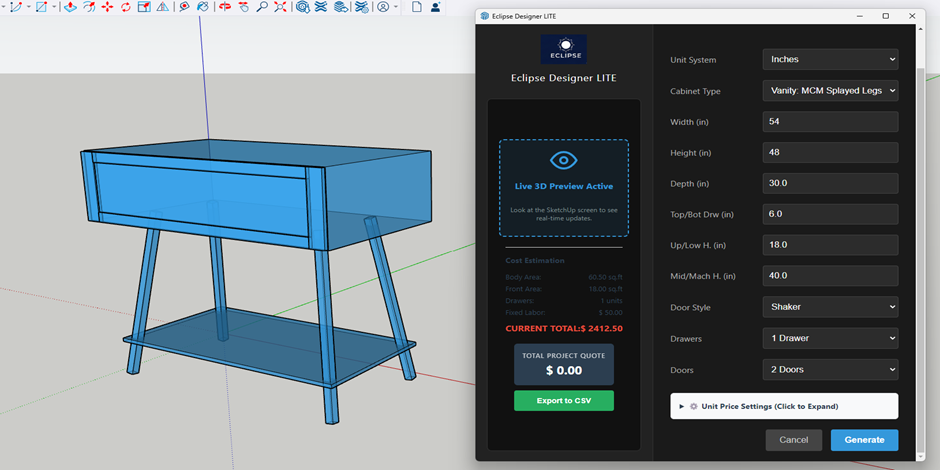Expand the Unit Price Settings section

[x=784, y=406]
